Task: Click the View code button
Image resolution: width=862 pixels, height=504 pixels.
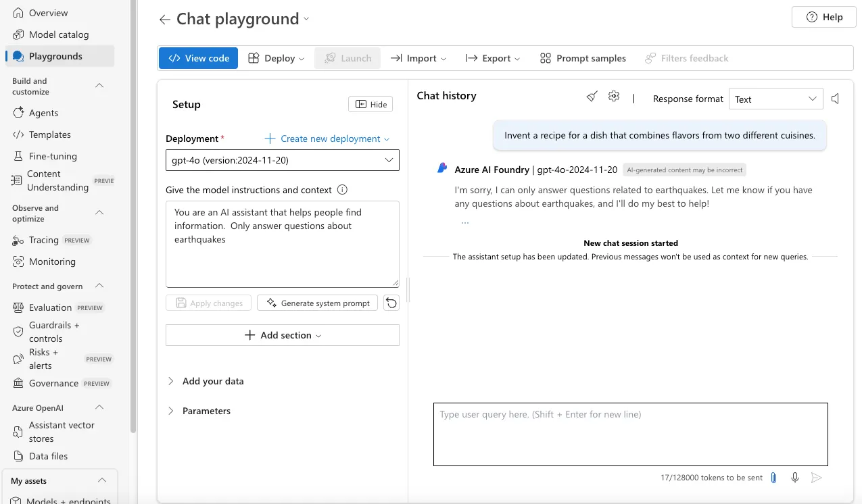Action: click(198, 58)
